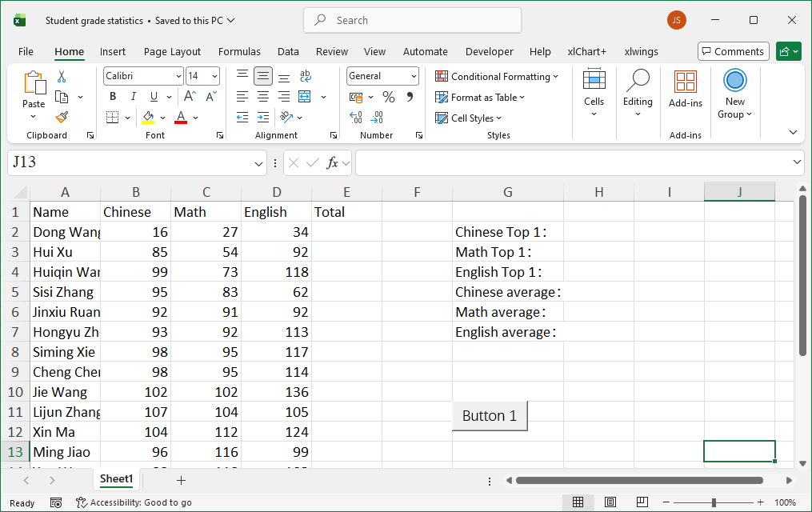Click the Insert Function fx icon
812x512 pixels.
pyautogui.click(x=332, y=163)
